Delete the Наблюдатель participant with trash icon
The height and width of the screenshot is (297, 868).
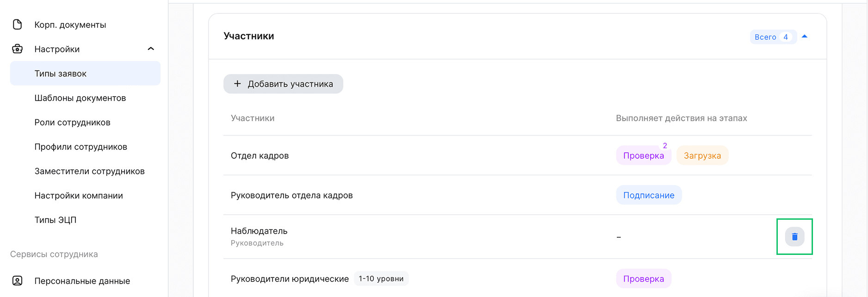794,237
